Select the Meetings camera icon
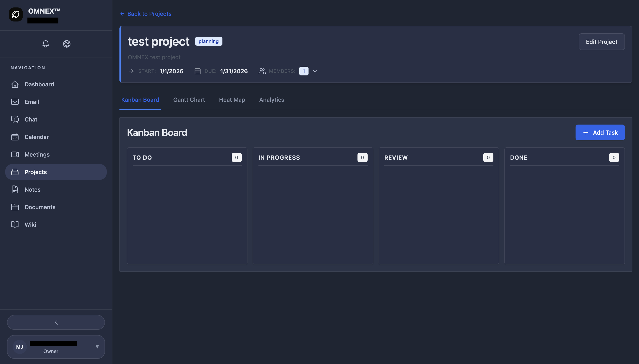 [x=15, y=154]
